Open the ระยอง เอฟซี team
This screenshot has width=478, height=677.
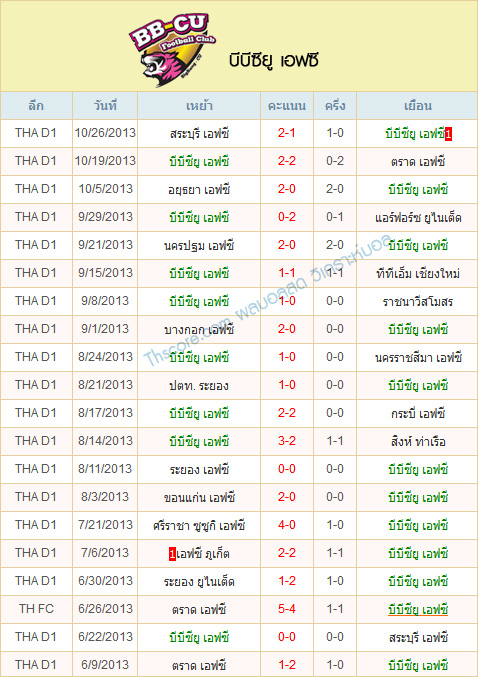(x=199, y=469)
